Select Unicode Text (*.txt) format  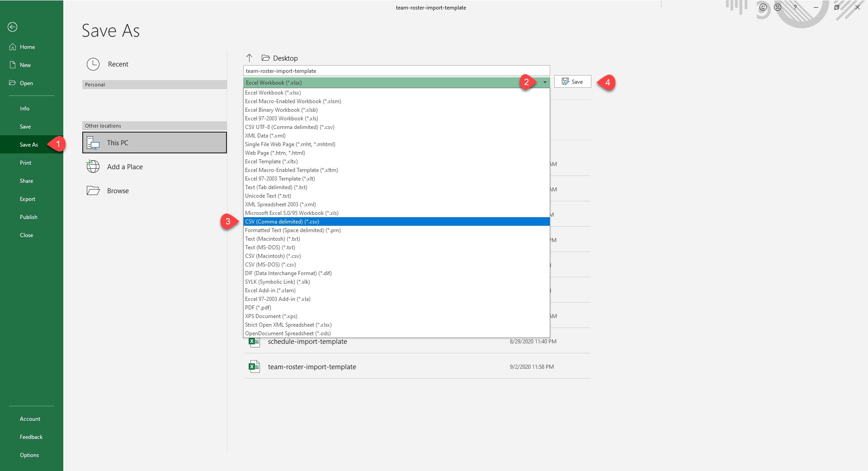[396, 196]
